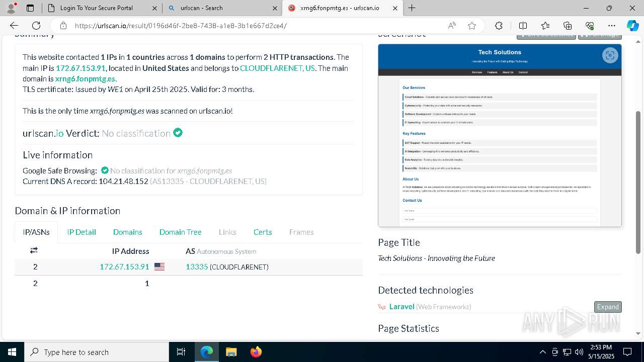Add this page to favorites

[472, 26]
